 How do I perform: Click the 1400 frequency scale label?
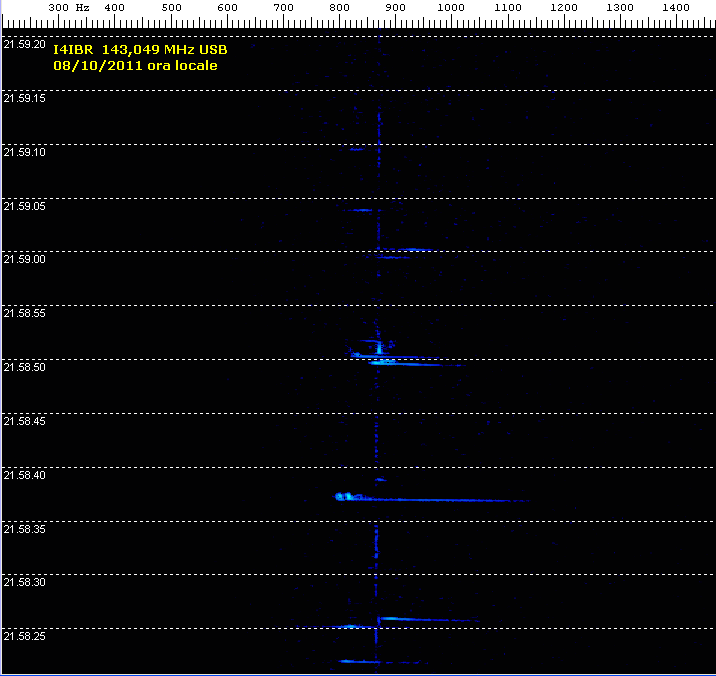tap(677, 8)
